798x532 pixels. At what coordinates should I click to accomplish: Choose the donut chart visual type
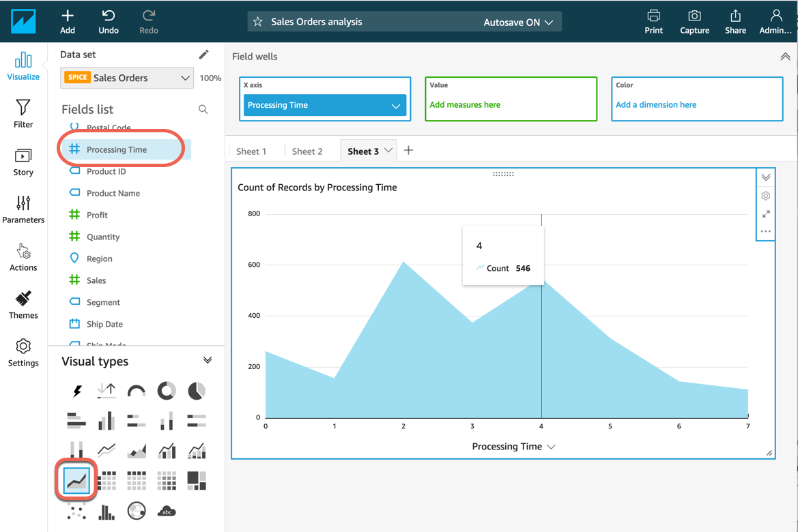[167, 391]
